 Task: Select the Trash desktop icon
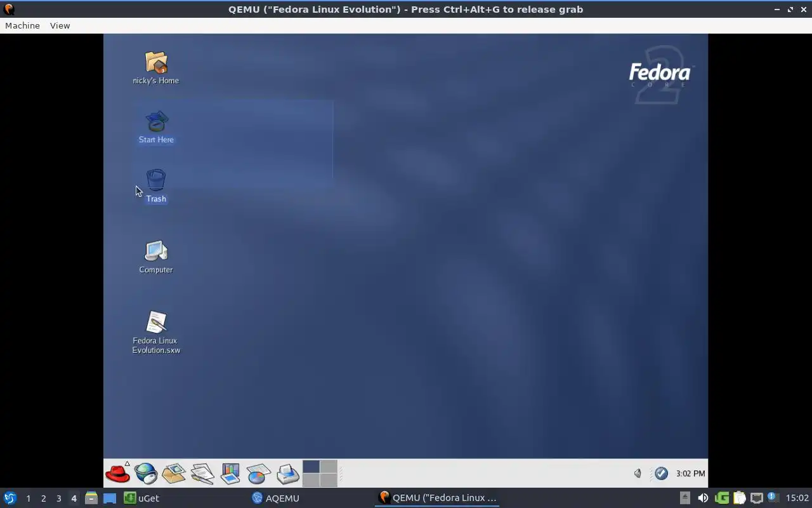[x=156, y=186]
